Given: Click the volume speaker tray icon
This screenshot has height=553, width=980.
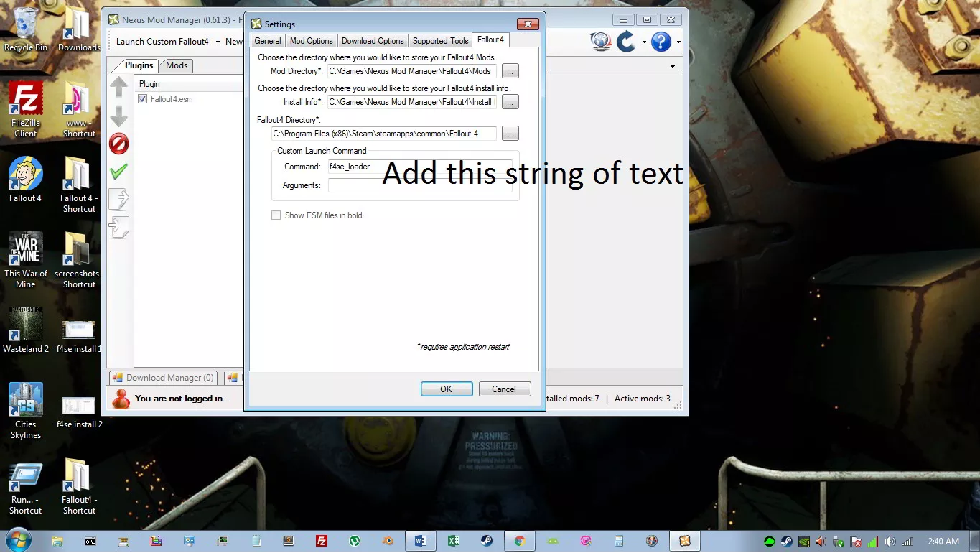Looking at the screenshot, I should click(890, 542).
